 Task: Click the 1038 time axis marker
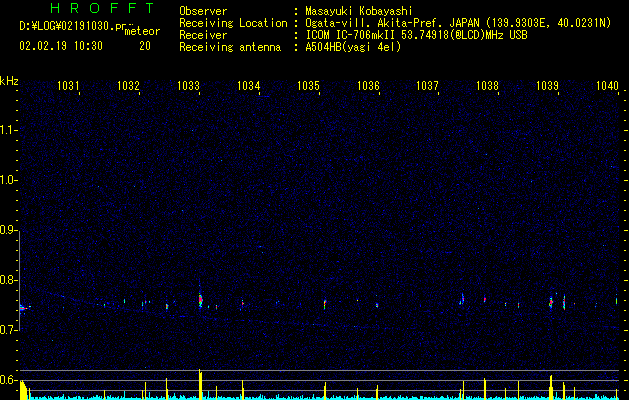point(487,85)
